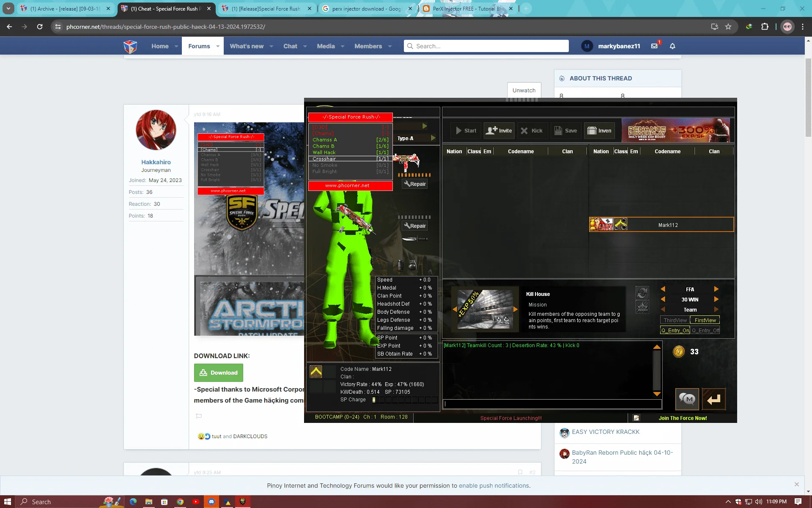Image resolution: width=812 pixels, height=508 pixels.
Task: Open the What's new menu item
Action: pyautogui.click(x=247, y=46)
